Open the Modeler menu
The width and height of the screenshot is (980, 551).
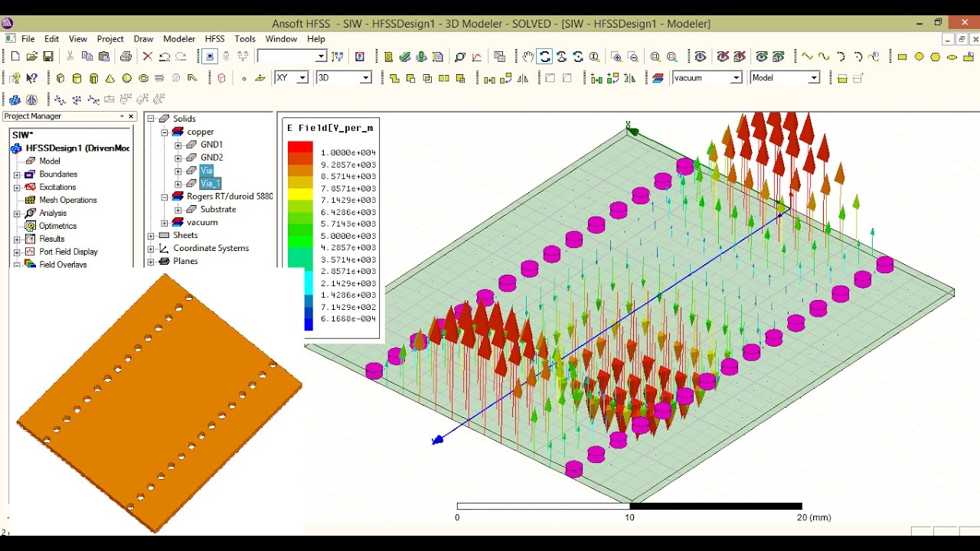pyautogui.click(x=179, y=39)
